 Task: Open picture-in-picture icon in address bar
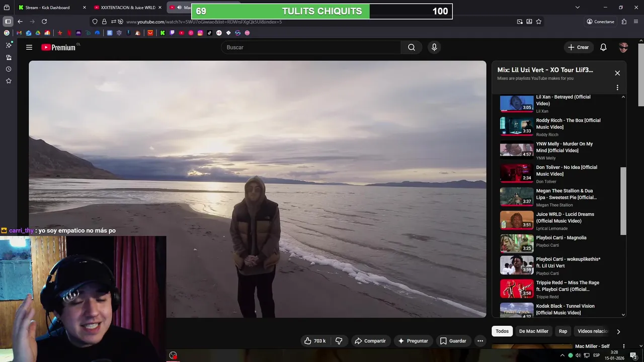(x=520, y=22)
